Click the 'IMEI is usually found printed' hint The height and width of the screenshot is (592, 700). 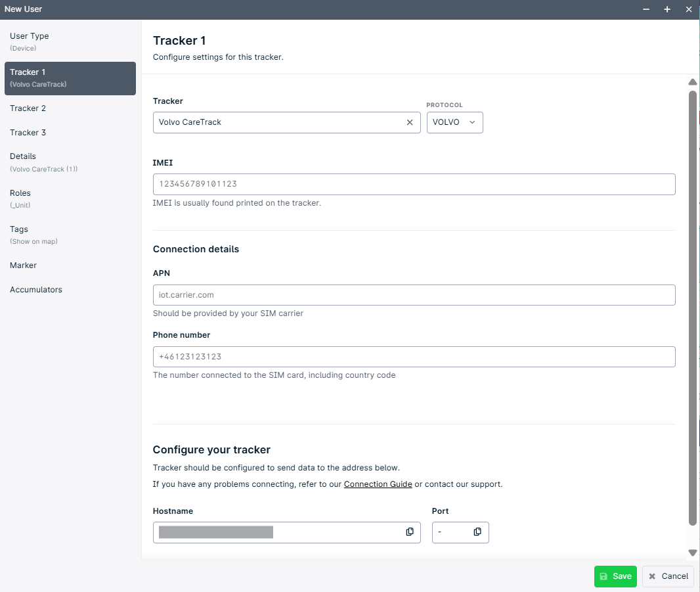pos(237,203)
